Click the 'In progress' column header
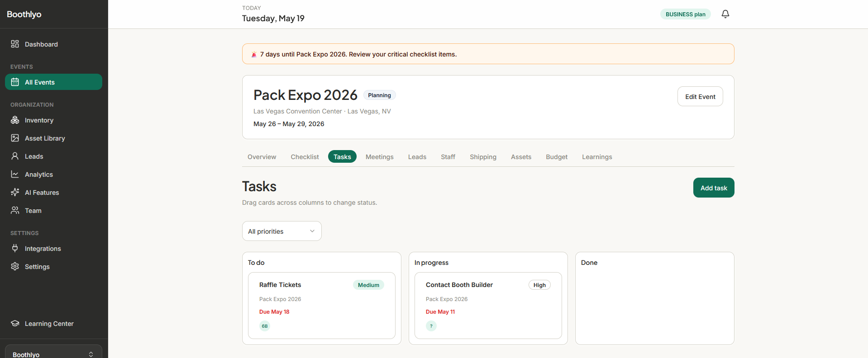 (x=431, y=263)
